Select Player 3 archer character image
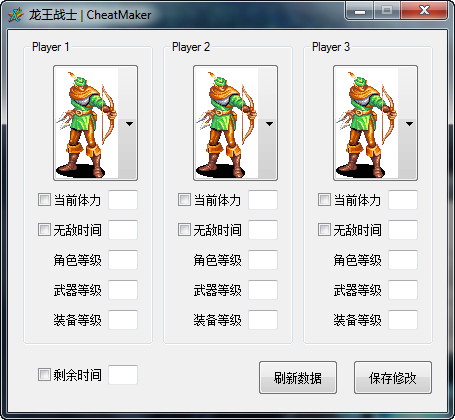Screen dimensions: 455x420 point(367,123)
